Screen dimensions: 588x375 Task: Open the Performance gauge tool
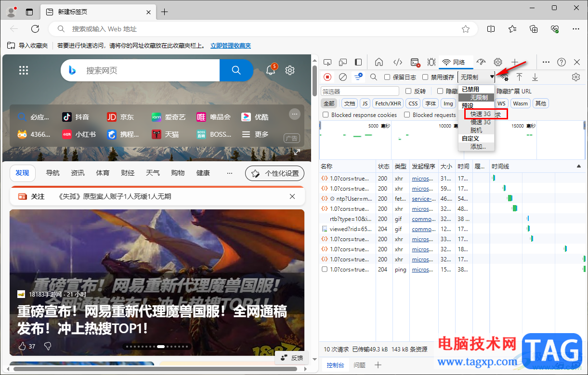pyautogui.click(x=481, y=62)
